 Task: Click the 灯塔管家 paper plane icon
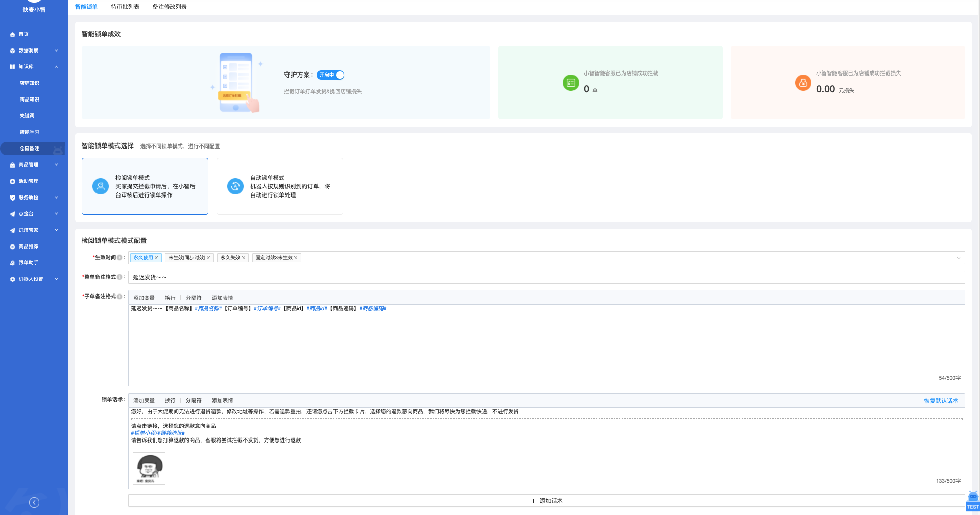pyautogui.click(x=12, y=230)
